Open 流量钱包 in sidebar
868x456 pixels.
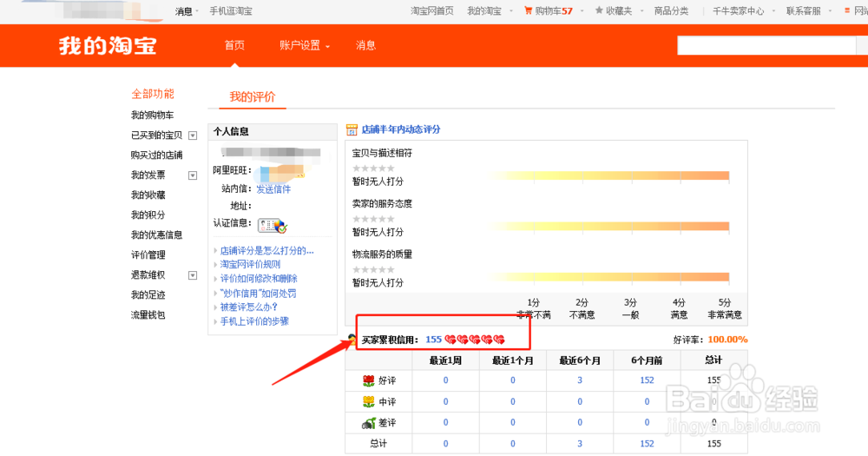[x=148, y=314]
